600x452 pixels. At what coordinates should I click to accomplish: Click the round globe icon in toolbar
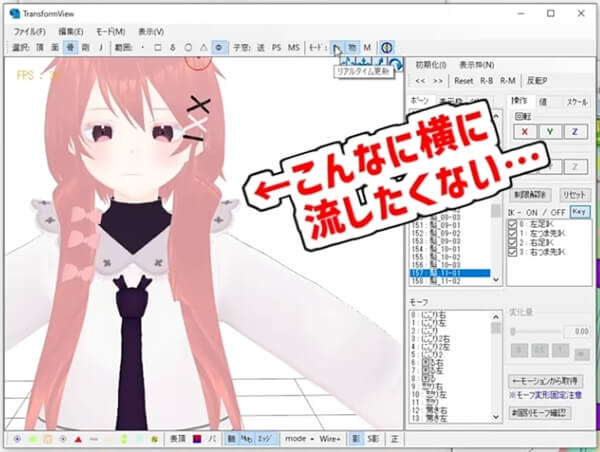(387, 47)
